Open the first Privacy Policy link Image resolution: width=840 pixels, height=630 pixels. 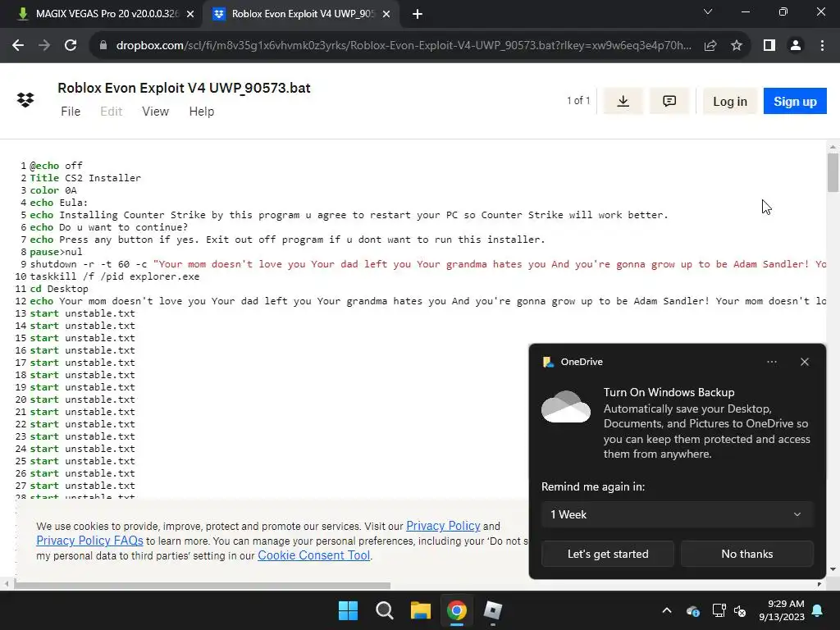click(x=443, y=526)
